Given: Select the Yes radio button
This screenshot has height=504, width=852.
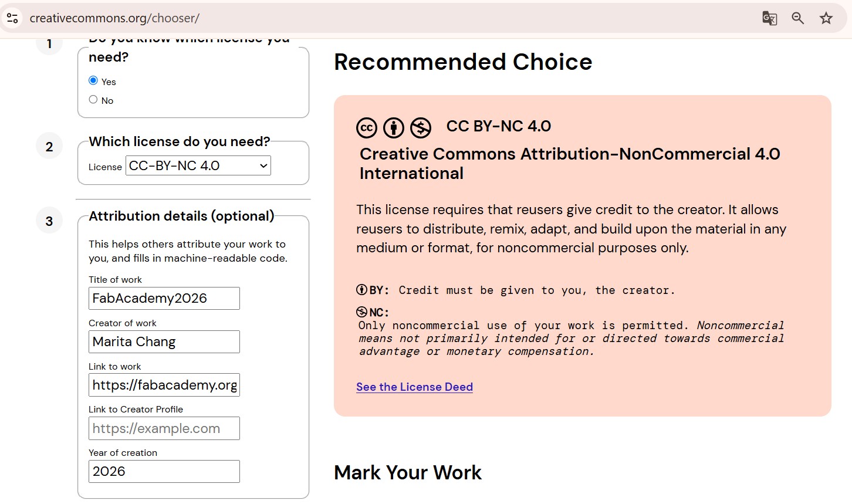Looking at the screenshot, I should pos(93,80).
